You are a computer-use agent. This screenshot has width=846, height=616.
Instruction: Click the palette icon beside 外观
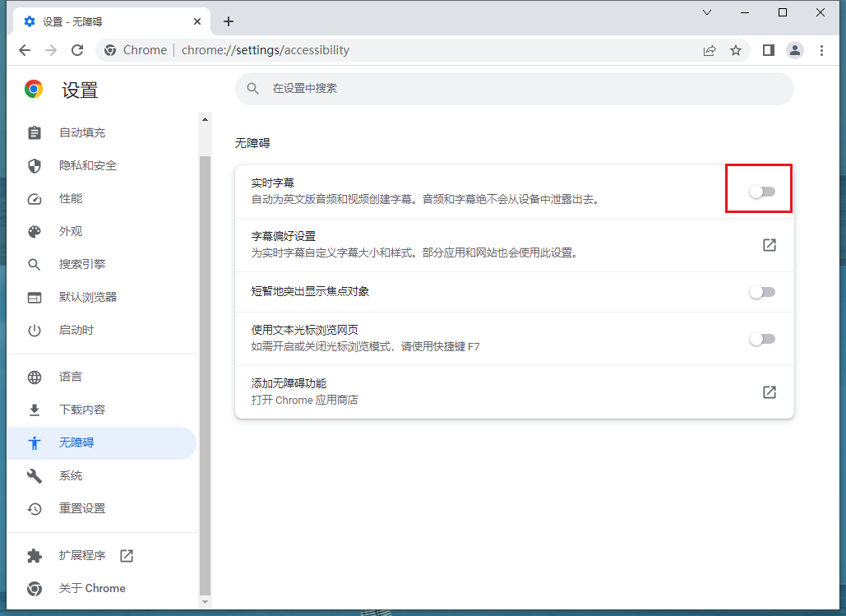(x=35, y=232)
